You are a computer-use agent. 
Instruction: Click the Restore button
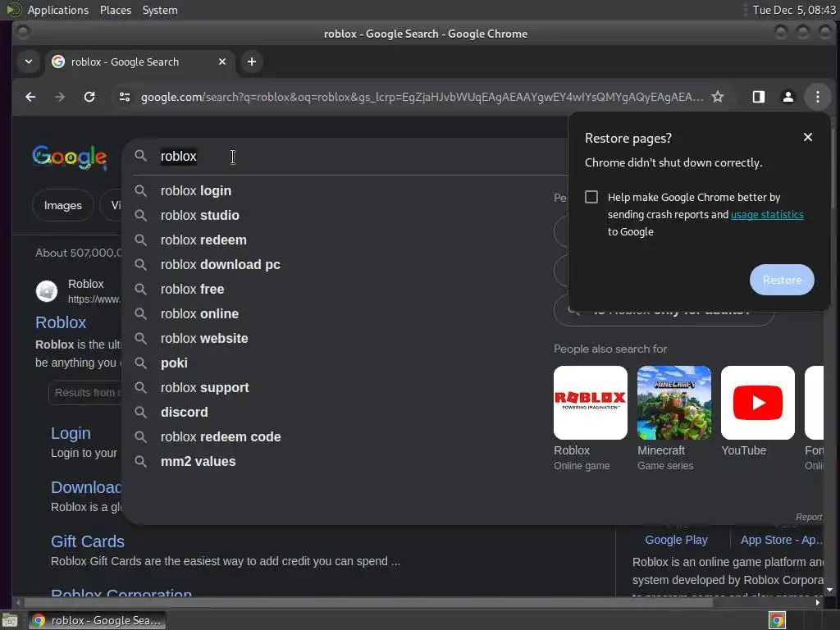pyautogui.click(x=782, y=280)
